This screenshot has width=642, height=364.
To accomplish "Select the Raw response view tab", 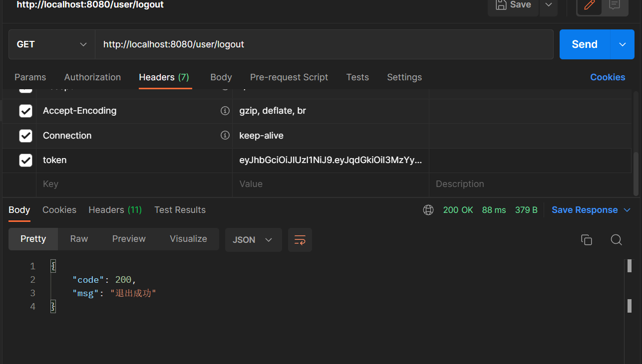I will pyautogui.click(x=79, y=239).
